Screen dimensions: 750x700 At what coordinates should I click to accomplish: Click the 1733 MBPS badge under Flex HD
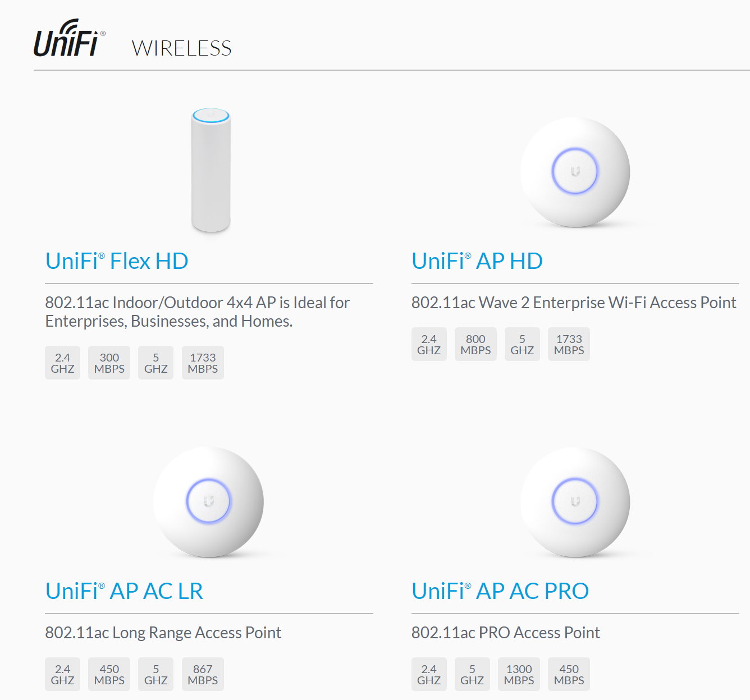click(203, 363)
